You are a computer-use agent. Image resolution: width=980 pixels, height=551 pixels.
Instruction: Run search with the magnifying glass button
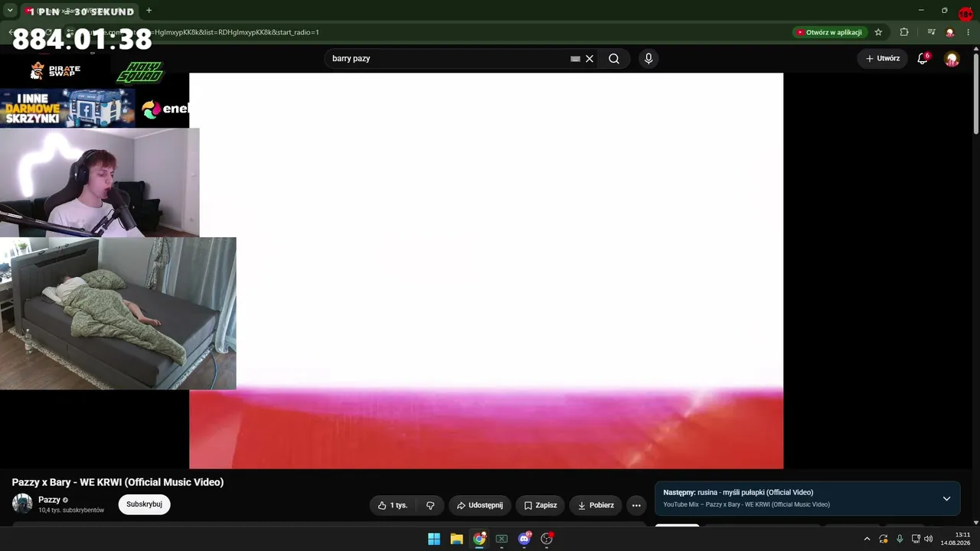click(614, 59)
